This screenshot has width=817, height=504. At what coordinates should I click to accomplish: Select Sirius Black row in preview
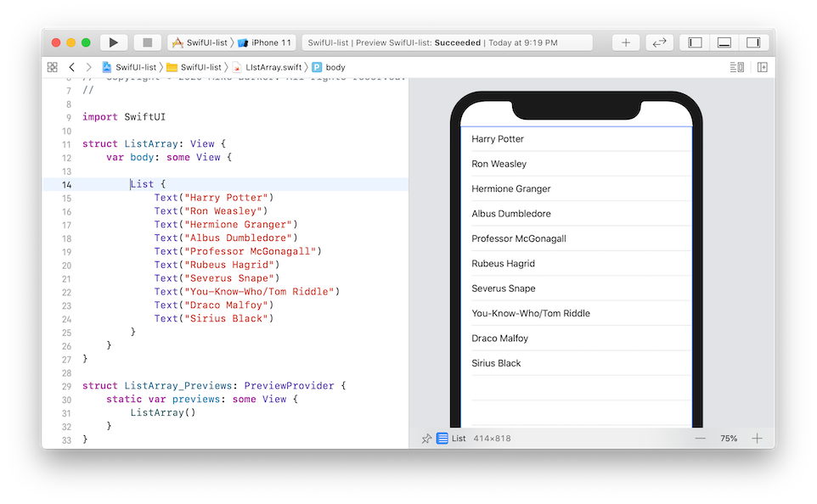tap(577, 363)
